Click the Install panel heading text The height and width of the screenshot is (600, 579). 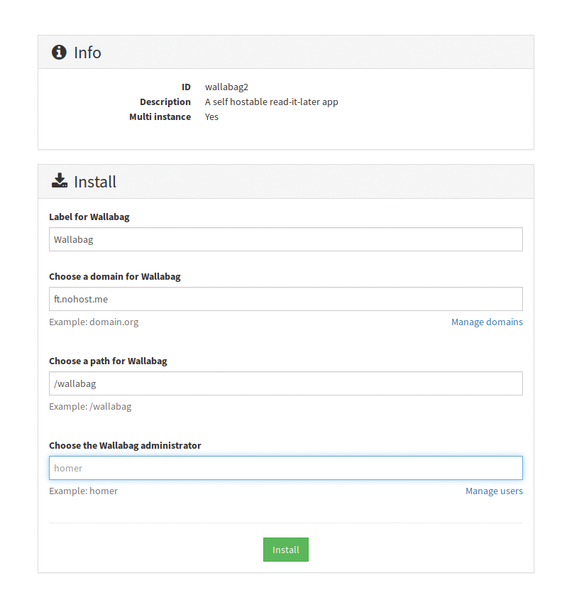[95, 182]
